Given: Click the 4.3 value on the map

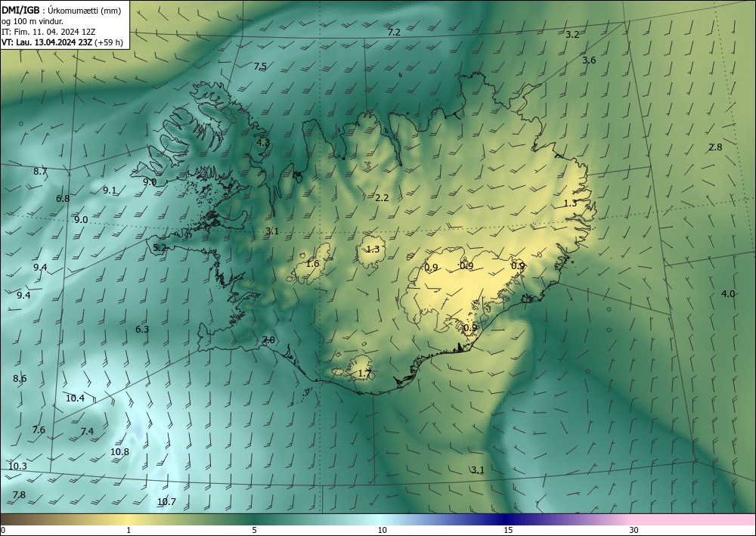Looking at the screenshot, I should 263,143.
